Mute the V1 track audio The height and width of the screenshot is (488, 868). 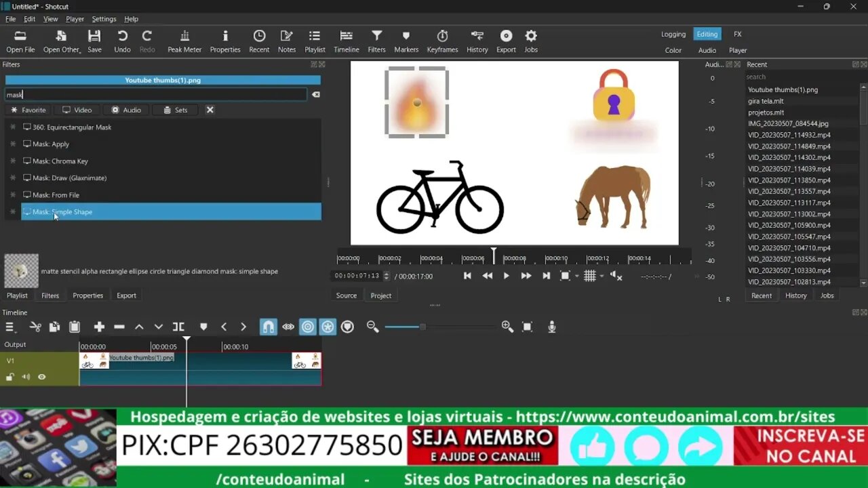26,377
